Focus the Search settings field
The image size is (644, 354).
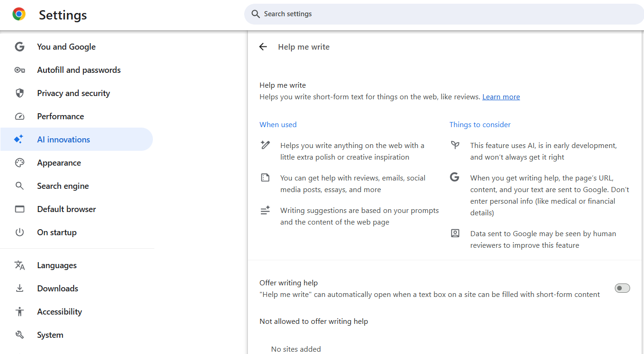pos(417,14)
